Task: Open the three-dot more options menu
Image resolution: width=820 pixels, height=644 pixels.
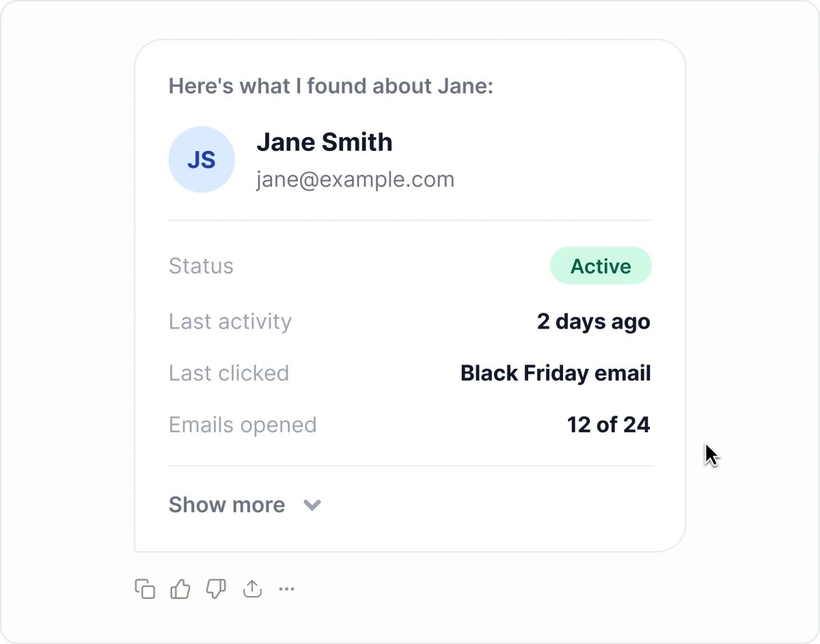Action: [287, 589]
